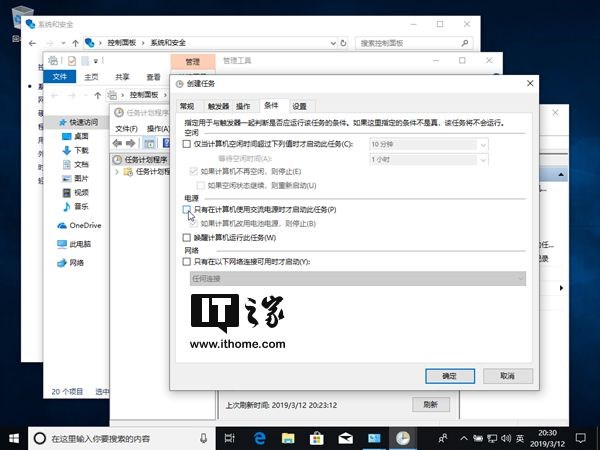The width and height of the screenshot is (600, 450).
Task: Switch to the 设置 tab
Action: (300, 106)
